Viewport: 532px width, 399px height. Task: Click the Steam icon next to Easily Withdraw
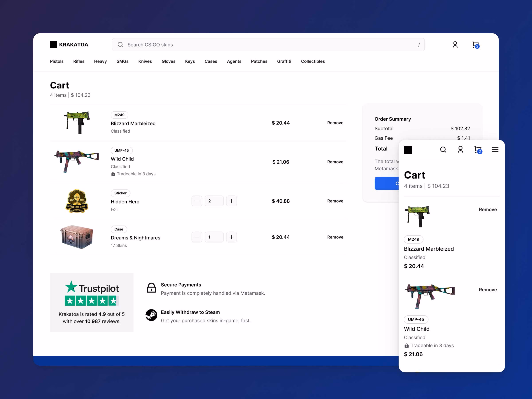[151, 315]
